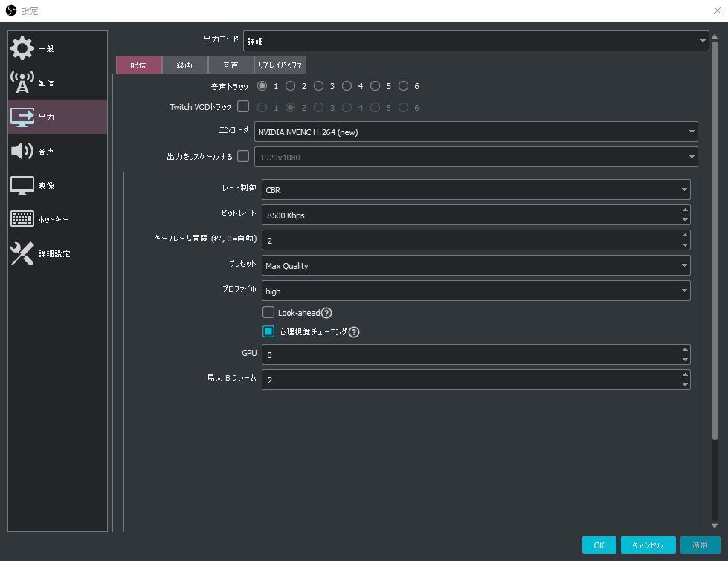This screenshot has height=561, width=728.
Task: Open the ホットキー keyboard icon in sidebar
Action: pyautogui.click(x=22, y=218)
